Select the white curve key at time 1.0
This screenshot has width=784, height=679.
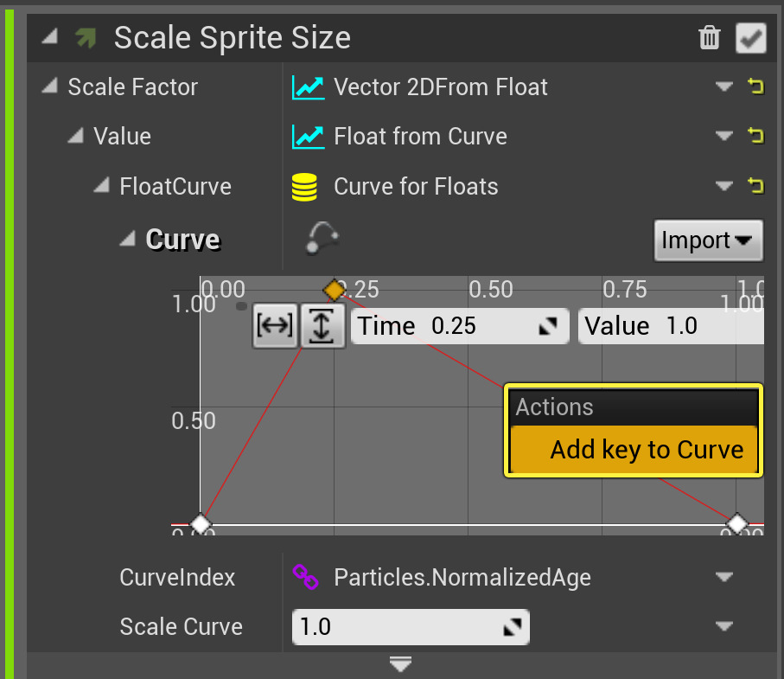tap(736, 523)
